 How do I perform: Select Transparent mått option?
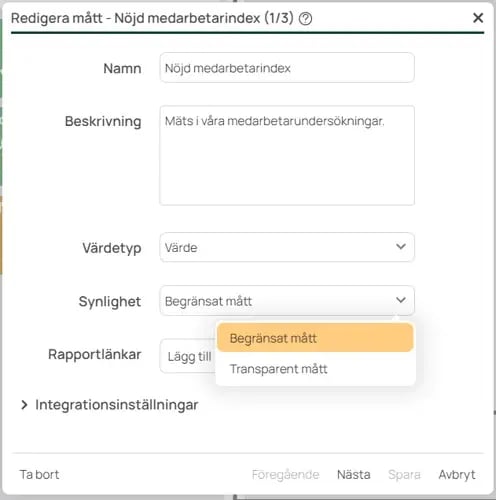click(x=315, y=369)
